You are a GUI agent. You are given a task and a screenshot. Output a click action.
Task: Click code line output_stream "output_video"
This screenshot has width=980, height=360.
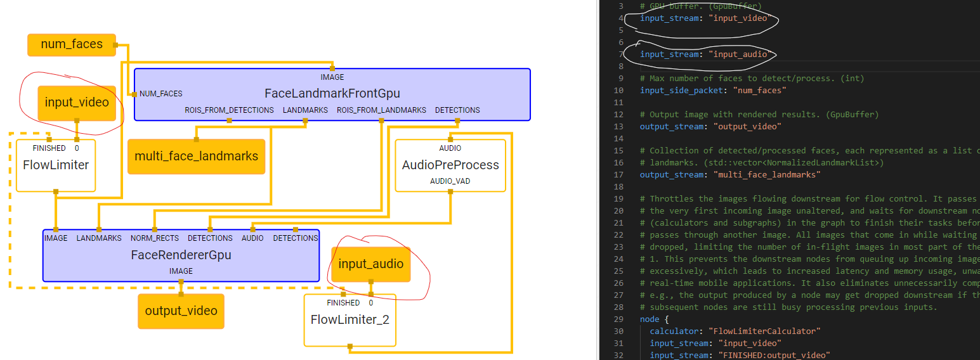click(710, 127)
